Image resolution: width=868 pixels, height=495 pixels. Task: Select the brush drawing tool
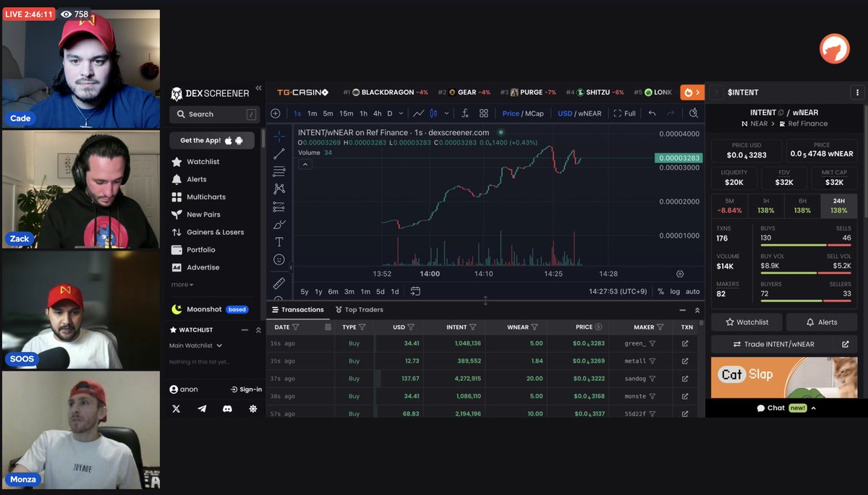coord(279,224)
